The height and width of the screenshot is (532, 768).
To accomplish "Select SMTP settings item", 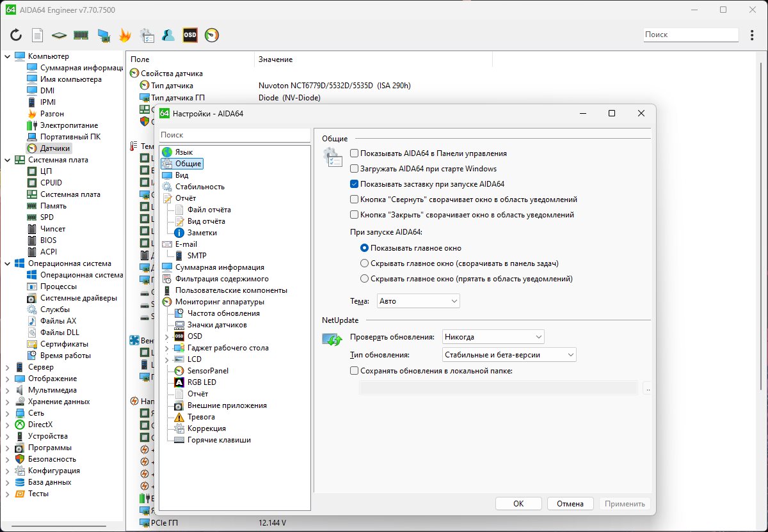I will click(x=191, y=256).
